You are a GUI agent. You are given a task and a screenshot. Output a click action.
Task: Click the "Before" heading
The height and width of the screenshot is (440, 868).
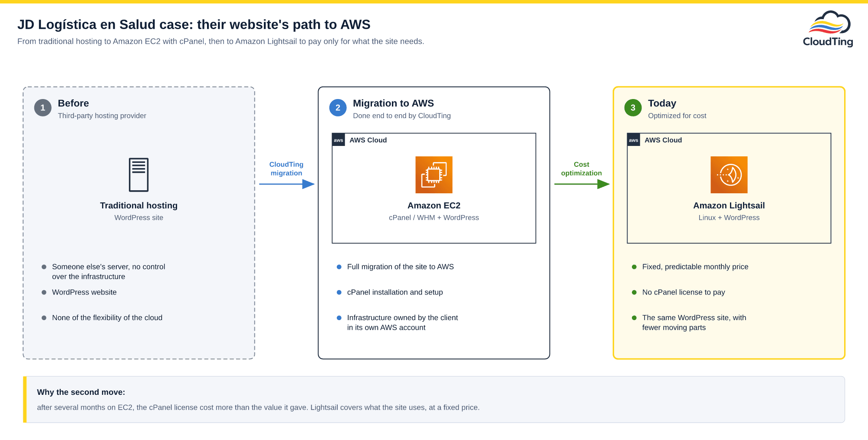point(73,103)
